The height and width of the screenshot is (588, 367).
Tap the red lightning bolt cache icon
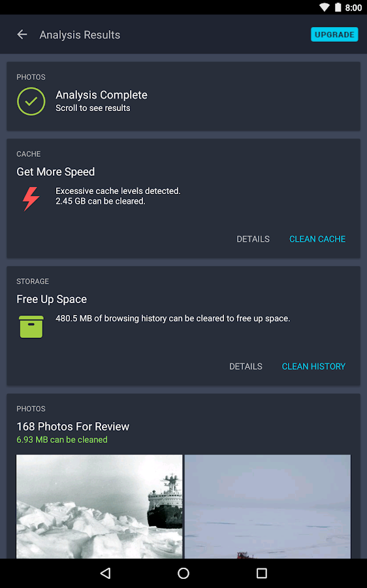31,199
